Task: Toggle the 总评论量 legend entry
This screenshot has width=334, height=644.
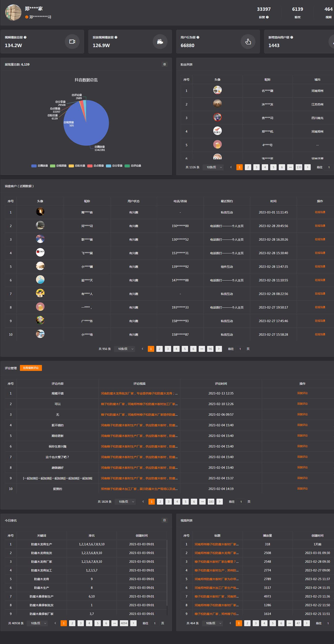Action: point(133,166)
